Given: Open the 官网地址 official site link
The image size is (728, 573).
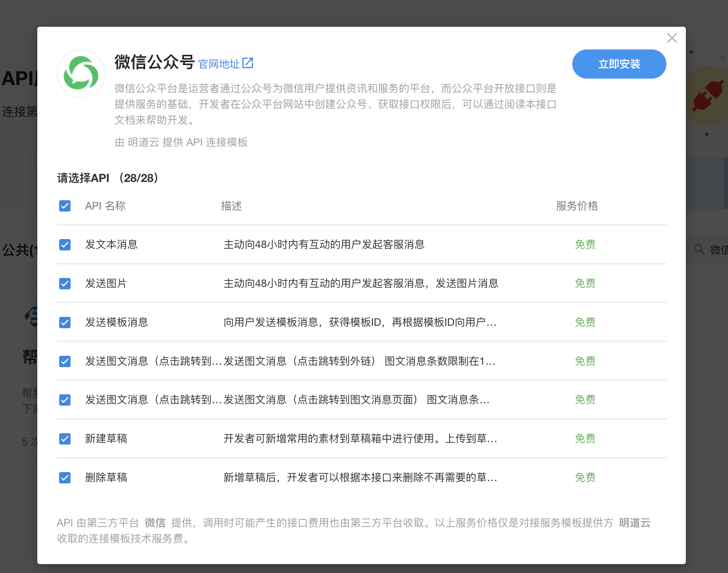Looking at the screenshot, I should [x=219, y=64].
